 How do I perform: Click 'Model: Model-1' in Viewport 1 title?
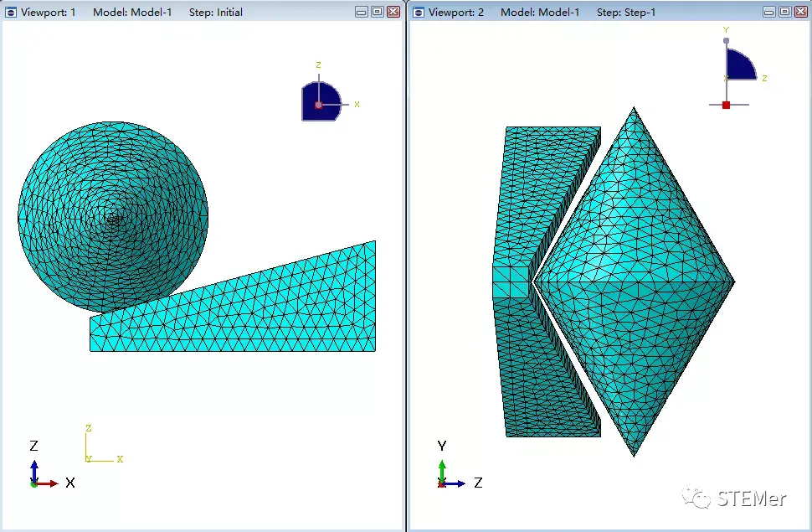[x=132, y=12]
